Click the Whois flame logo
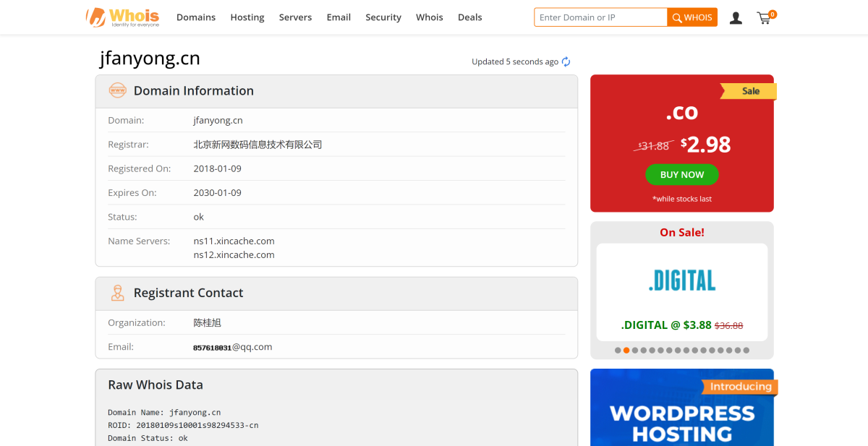The width and height of the screenshot is (868, 446). click(96, 16)
